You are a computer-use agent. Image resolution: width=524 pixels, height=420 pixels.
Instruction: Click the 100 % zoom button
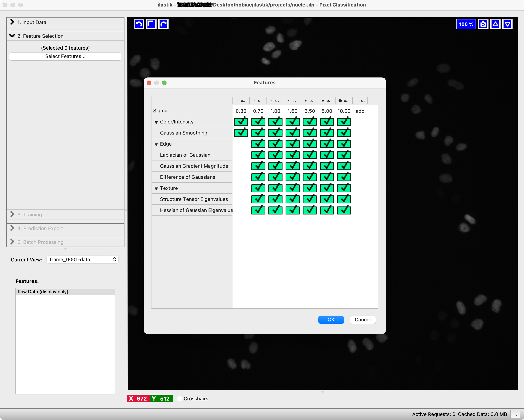(x=466, y=24)
